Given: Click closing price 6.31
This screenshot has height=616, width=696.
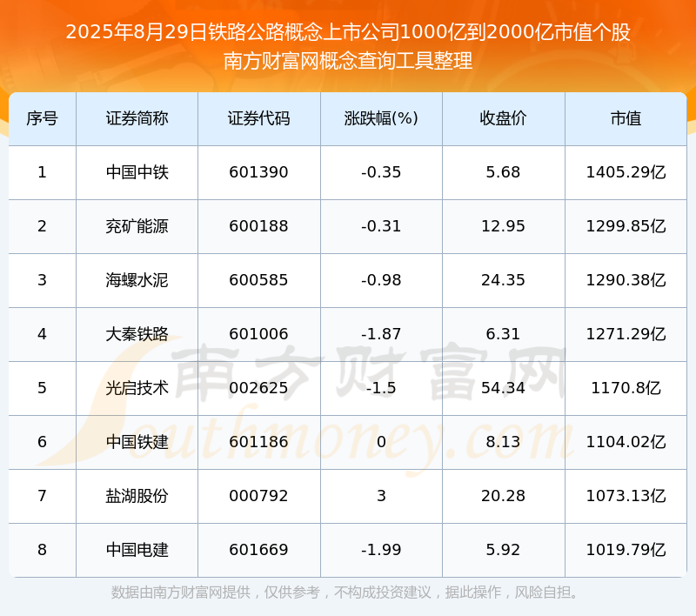Looking at the screenshot, I should (x=504, y=334).
